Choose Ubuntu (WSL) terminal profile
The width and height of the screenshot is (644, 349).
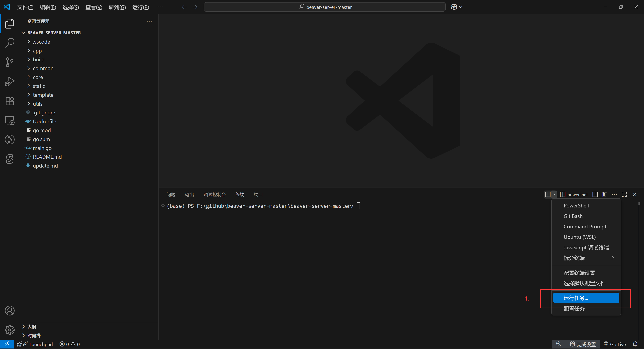[x=586, y=237]
